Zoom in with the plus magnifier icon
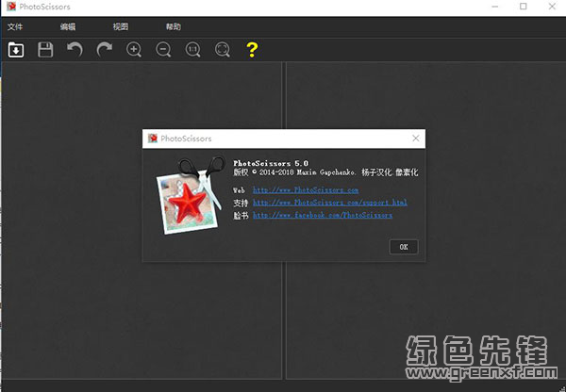This screenshot has width=566, height=392. coord(134,50)
